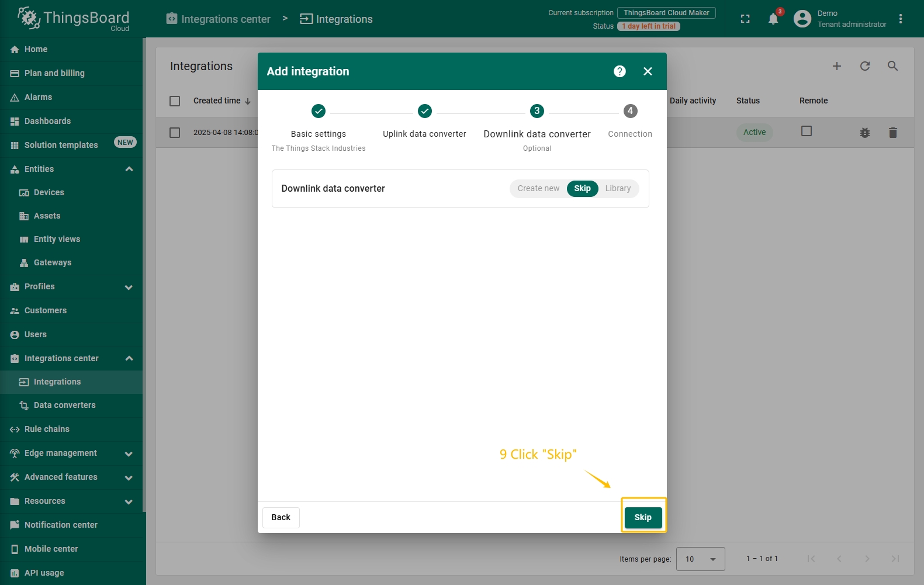Image resolution: width=924 pixels, height=585 pixels.
Task: Expand the Profiles sidebar section
Action: [x=129, y=287]
